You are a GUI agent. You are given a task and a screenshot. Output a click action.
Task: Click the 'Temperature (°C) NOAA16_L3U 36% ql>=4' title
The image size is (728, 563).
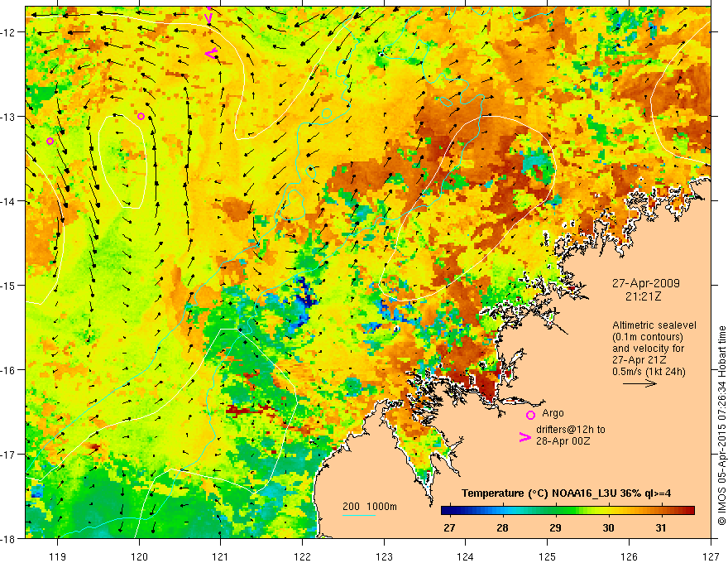coord(566,493)
